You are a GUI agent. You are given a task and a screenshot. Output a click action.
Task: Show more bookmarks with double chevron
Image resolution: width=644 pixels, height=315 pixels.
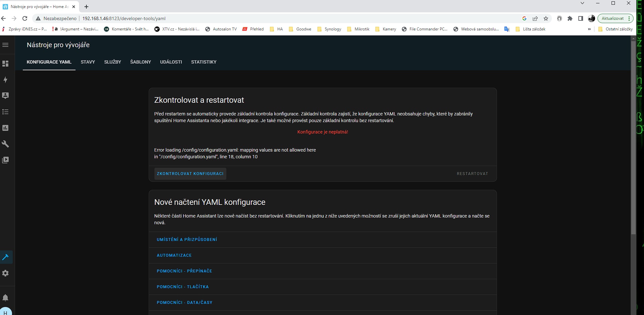[589, 29]
